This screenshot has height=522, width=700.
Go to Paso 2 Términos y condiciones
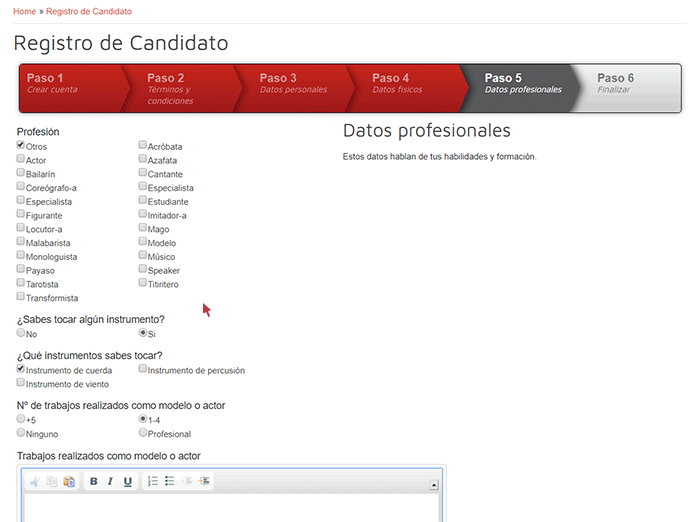(x=183, y=88)
